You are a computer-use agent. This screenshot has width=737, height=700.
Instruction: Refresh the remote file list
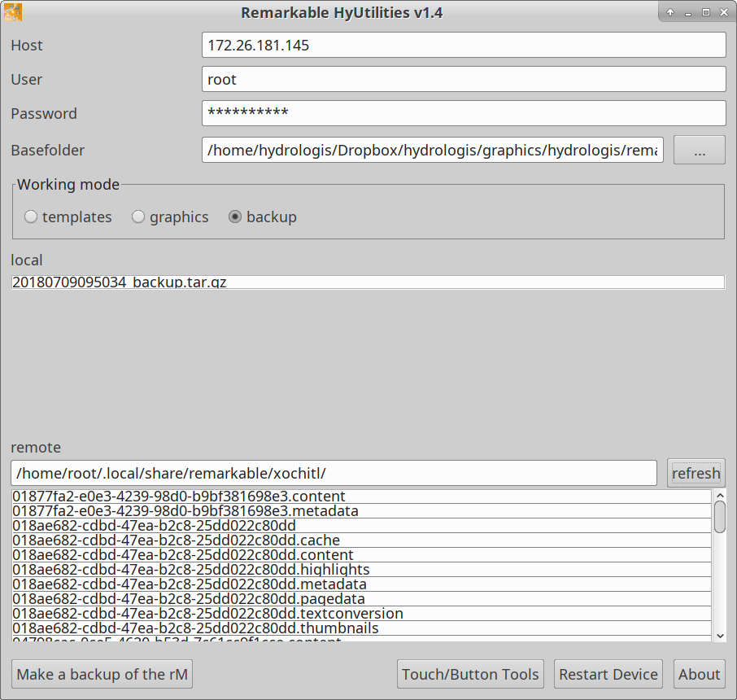tap(696, 473)
